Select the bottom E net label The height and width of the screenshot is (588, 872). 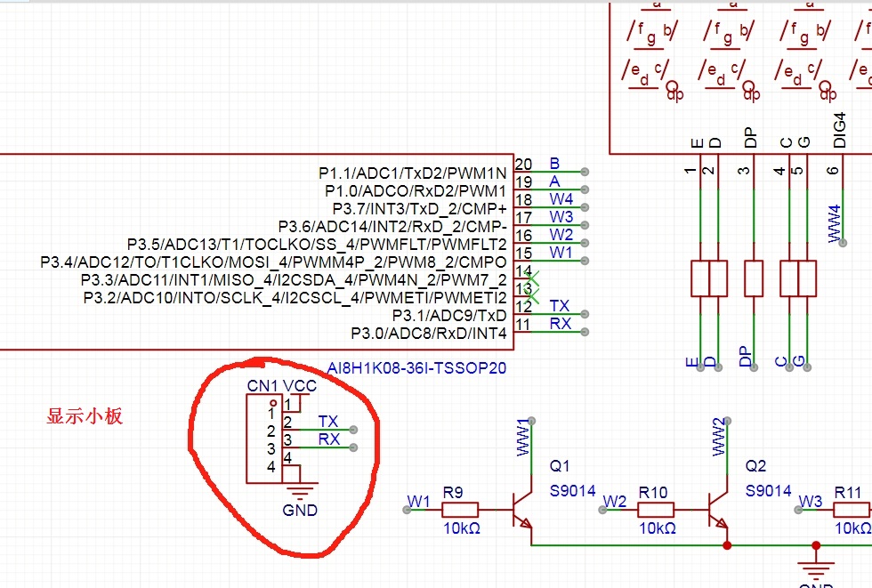[692, 362]
